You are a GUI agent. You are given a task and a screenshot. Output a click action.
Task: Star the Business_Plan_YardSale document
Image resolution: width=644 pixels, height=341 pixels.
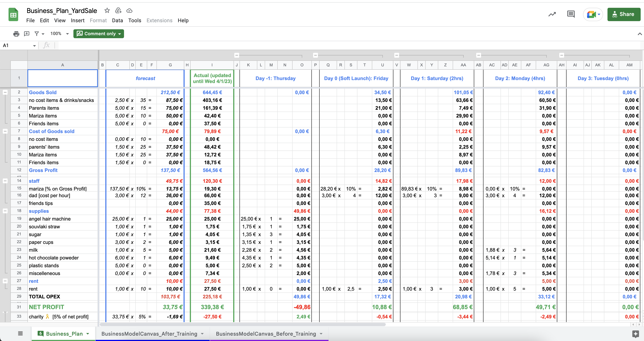tap(107, 11)
